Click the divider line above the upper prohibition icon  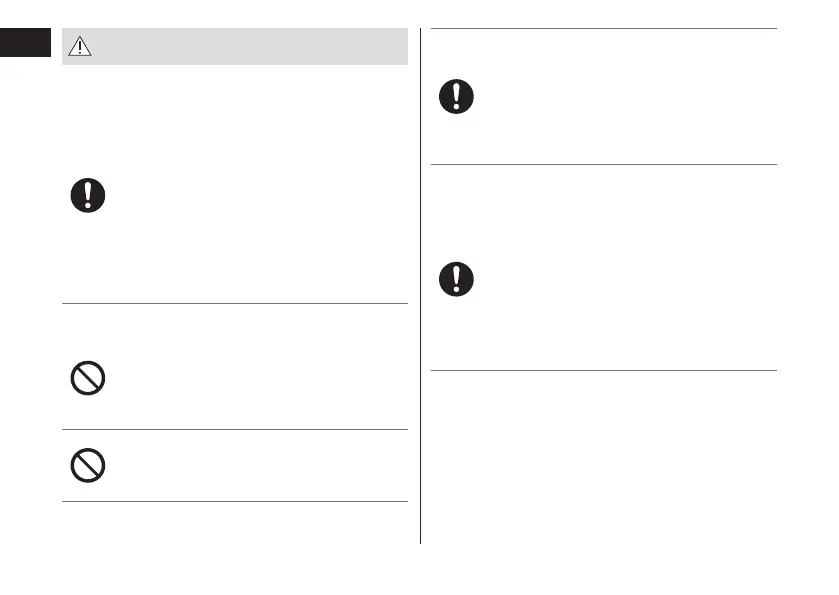coord(235,303)
